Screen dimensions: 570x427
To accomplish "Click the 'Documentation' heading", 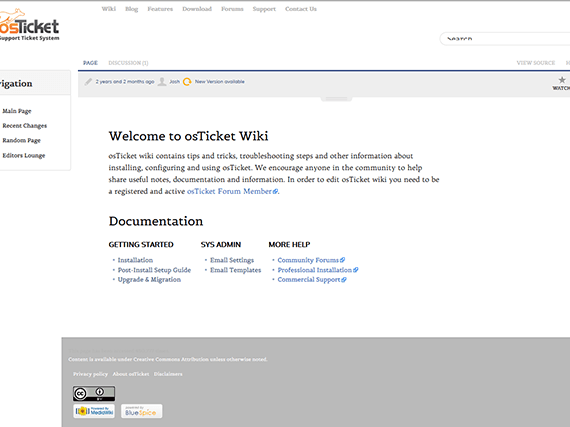I will [x=156, y=221].
